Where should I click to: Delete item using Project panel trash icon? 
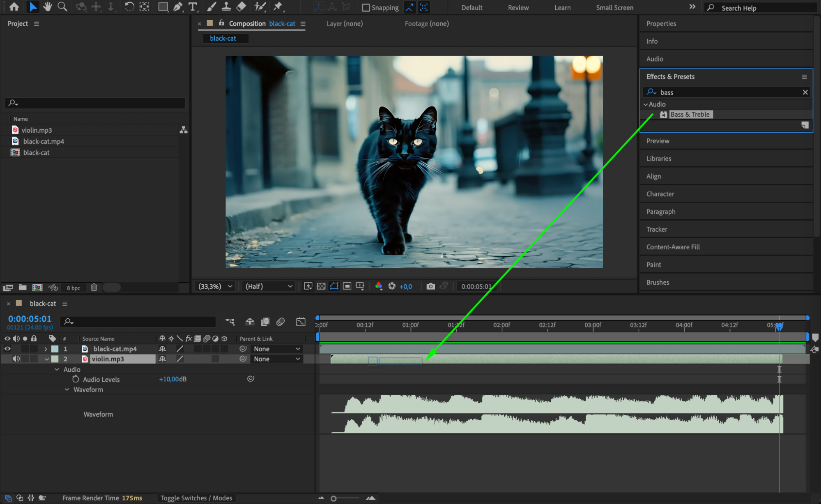click(x=94, y=288)
